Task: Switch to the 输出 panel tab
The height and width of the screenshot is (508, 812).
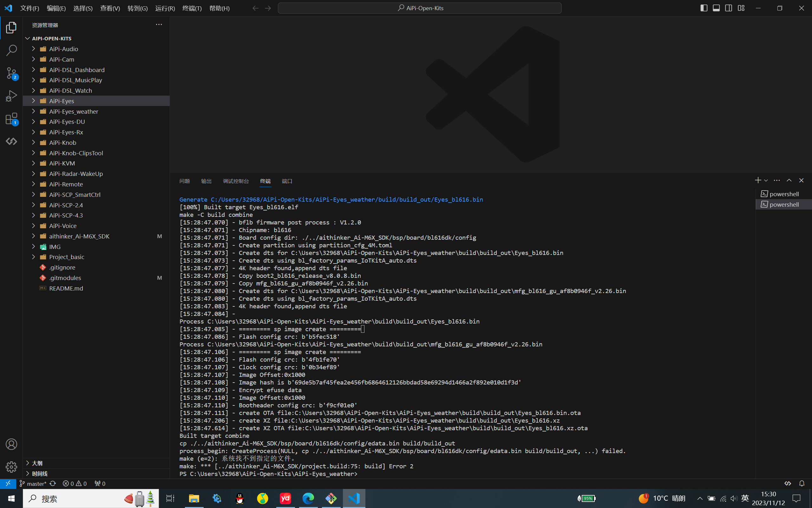Action: tap(206, 181)
